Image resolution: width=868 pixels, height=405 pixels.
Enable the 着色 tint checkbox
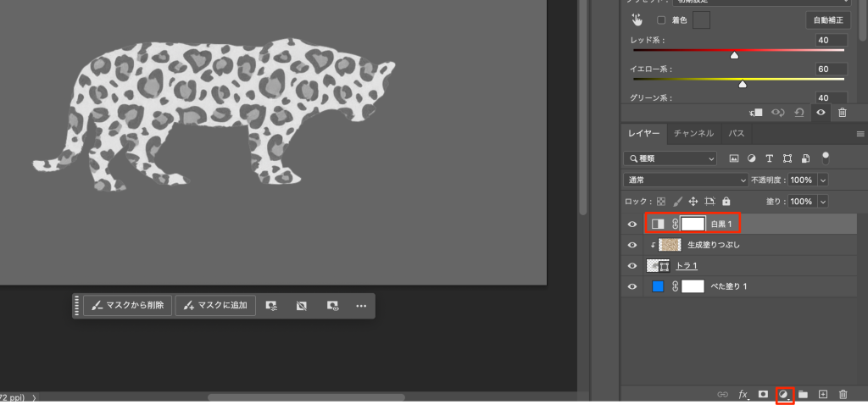pyautogui.click(x=661, y=19)
